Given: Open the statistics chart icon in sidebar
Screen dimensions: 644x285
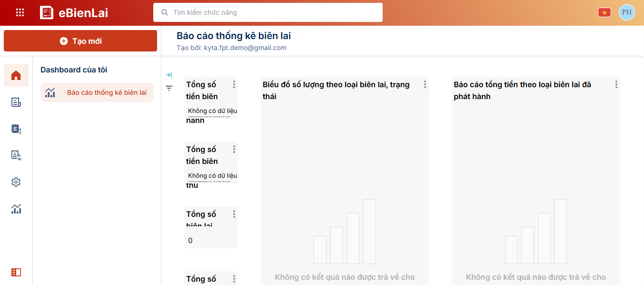Looking at the screenshot, I should [x=16, y=209].
